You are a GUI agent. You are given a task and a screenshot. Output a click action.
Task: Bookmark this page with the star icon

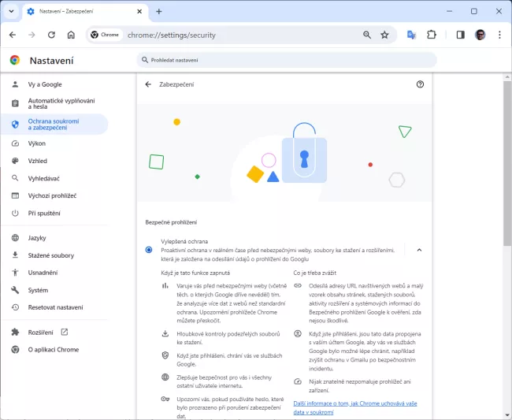pyautogui.click(x=384, y=35)
